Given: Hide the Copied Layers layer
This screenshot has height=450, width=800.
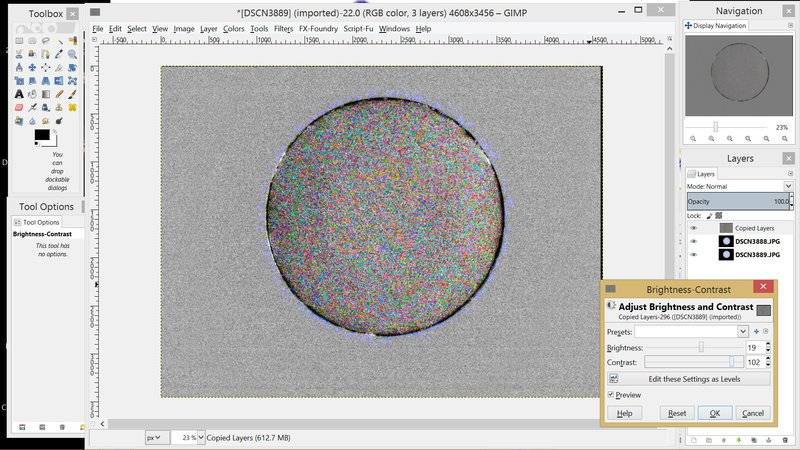Looking at the screenshot, I should click(x=693, y=228).
